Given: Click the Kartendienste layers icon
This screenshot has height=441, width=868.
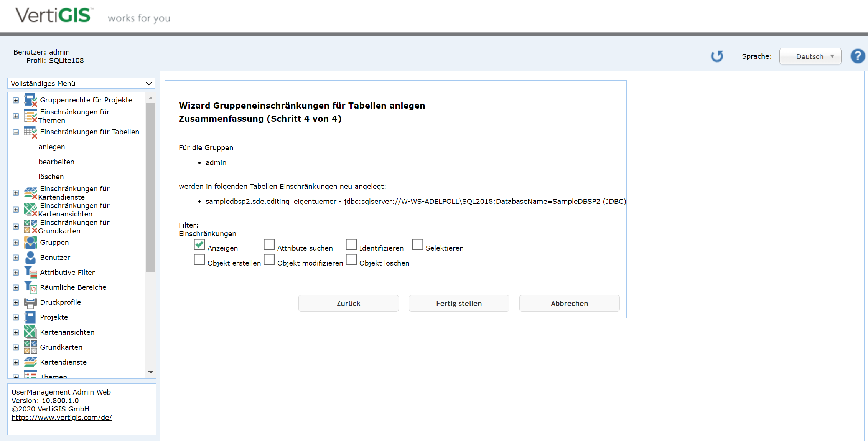Looking at the screenshot, I should pyautogui.click(x=30, y=362).
